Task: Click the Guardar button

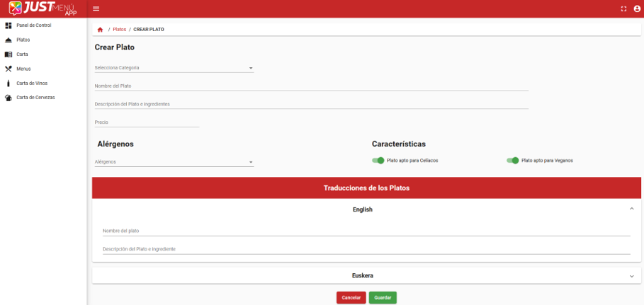Action: (383, 298)
